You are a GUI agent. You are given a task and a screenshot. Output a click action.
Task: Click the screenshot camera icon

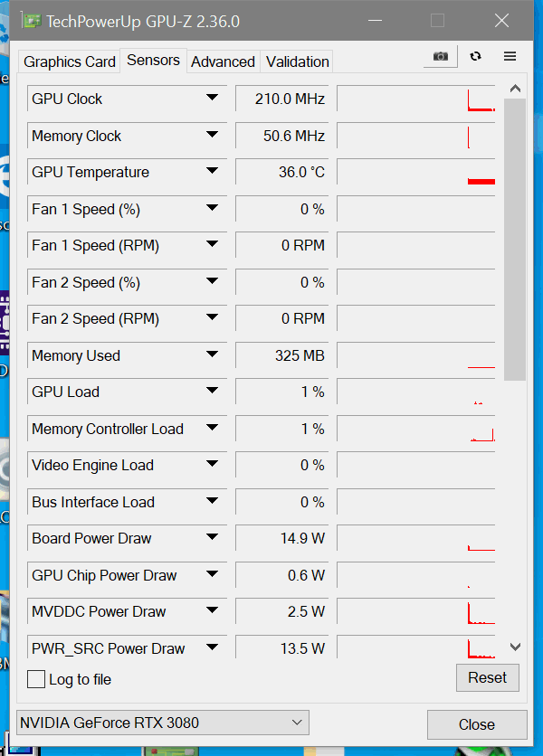coord(441,56)
